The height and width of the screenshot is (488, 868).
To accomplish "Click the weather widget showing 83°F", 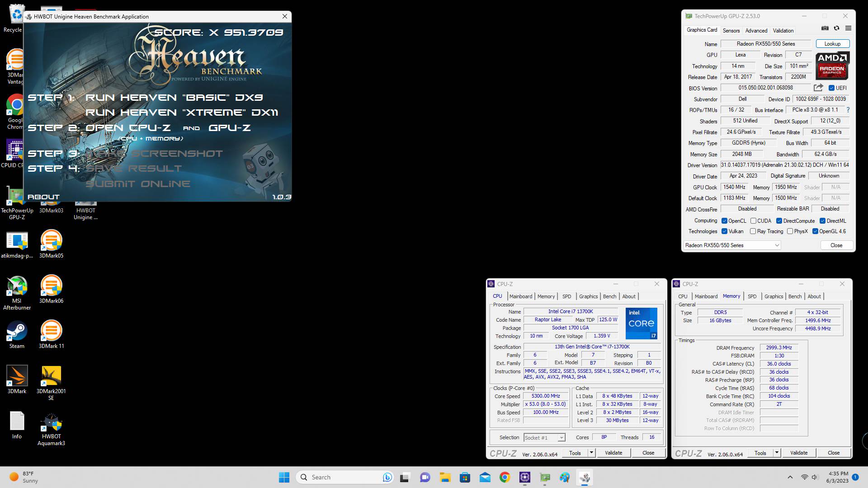I will tap(24, 477).
